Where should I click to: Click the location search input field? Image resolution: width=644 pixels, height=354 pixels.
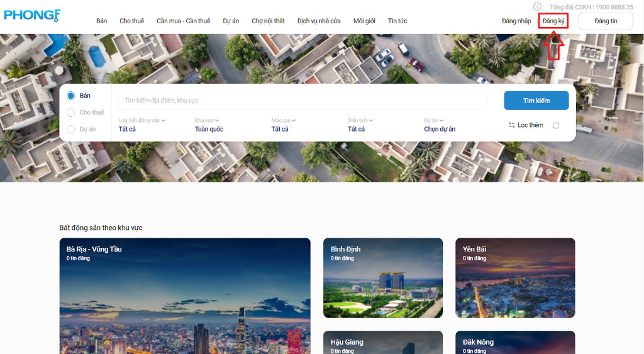[303, 101]
